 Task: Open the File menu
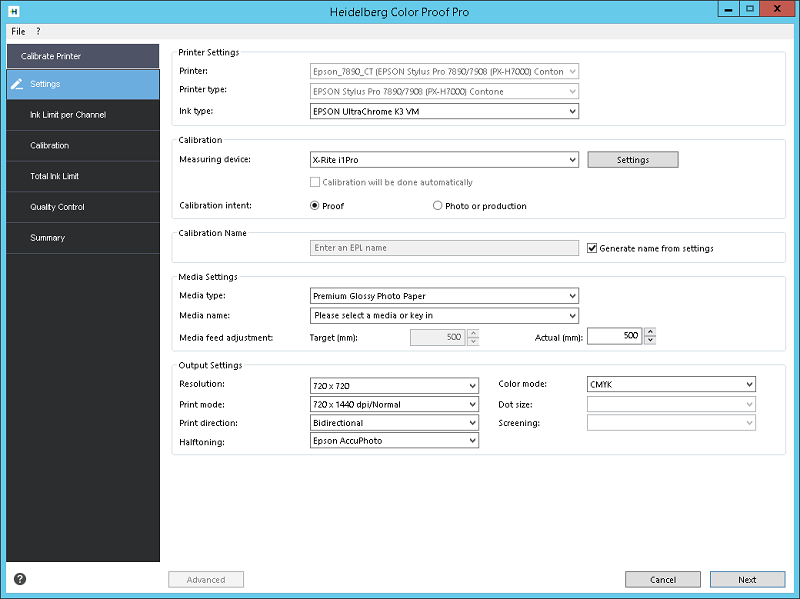point(18,31)
